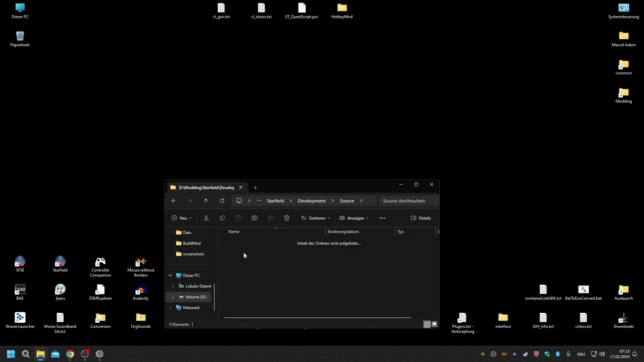Expand the Netzwerk tree node
Screen dimensions: 644x362
pyautogui.click(x=170, y=308)
